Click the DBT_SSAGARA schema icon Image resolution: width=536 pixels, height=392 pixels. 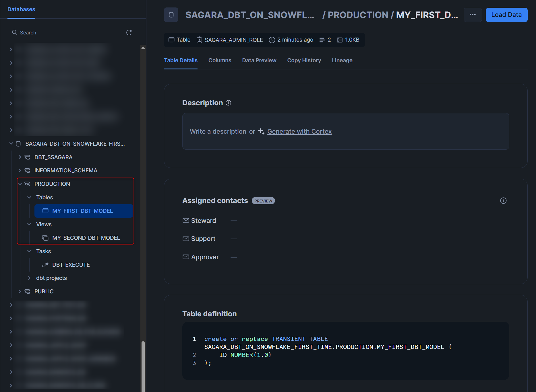click(27, 157)
